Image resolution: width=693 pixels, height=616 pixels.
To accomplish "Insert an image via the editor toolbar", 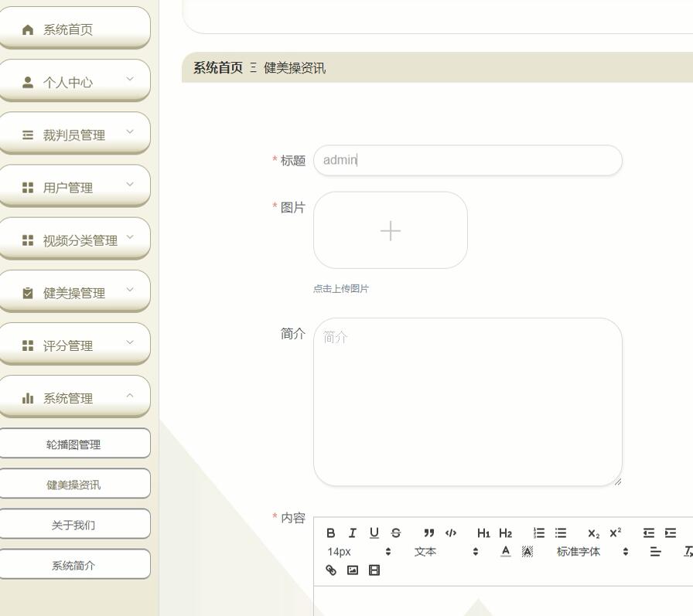I will pos(352,570).
